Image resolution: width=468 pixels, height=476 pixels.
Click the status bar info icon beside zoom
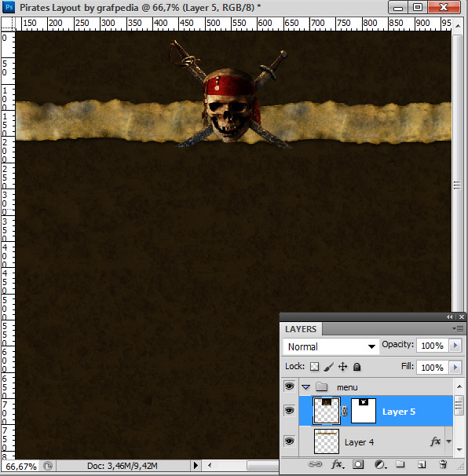pos(48,466)
